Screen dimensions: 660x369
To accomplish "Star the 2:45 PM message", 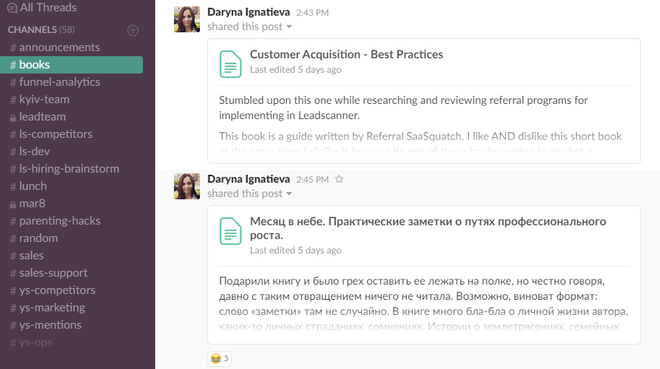I will pos(339,179).
